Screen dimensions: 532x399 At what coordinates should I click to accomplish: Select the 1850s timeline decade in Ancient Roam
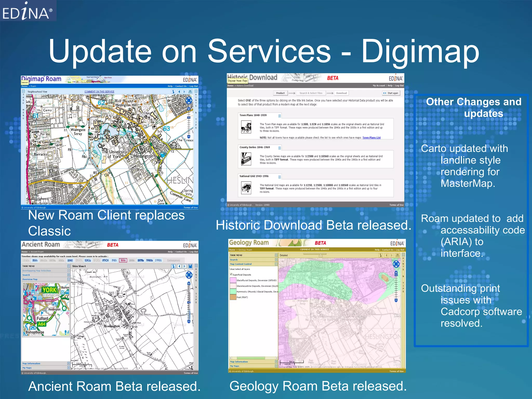pyautogui.click(x=35, y=260)
